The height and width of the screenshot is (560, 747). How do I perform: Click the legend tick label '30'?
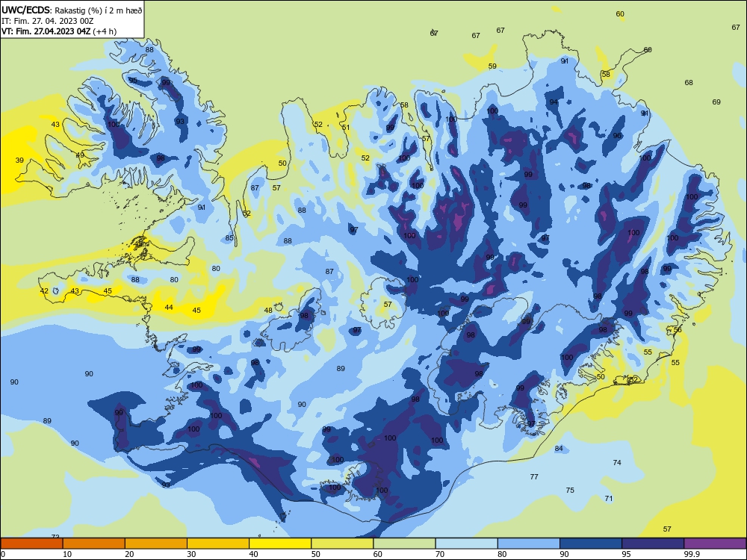click(191, 554)
